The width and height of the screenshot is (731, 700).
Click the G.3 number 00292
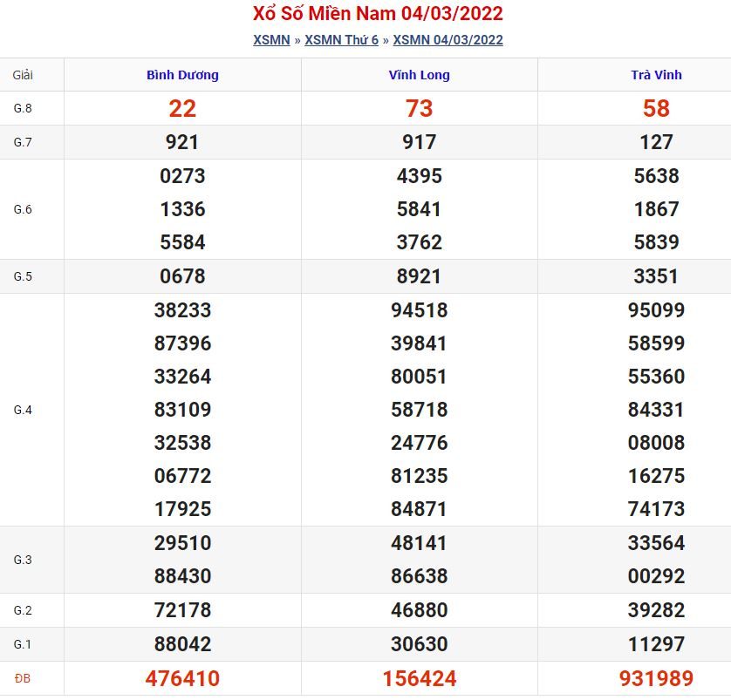[656, 576]
